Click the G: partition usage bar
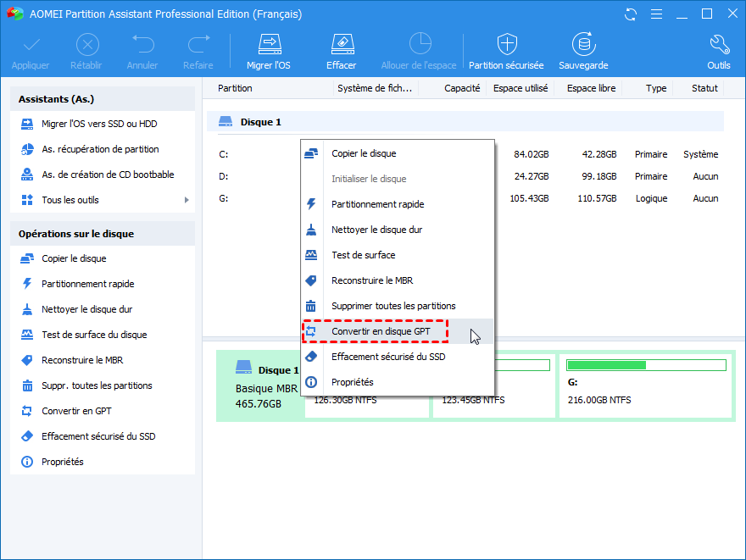This screenshot has height=560, width=746. [646, 365]
